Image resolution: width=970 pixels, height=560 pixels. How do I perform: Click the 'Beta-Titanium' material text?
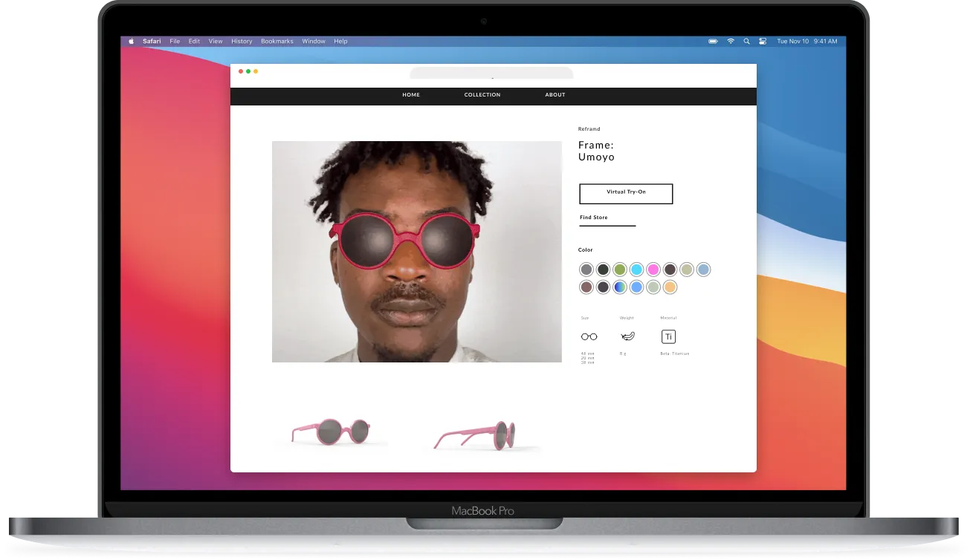[x=675, y=354]
